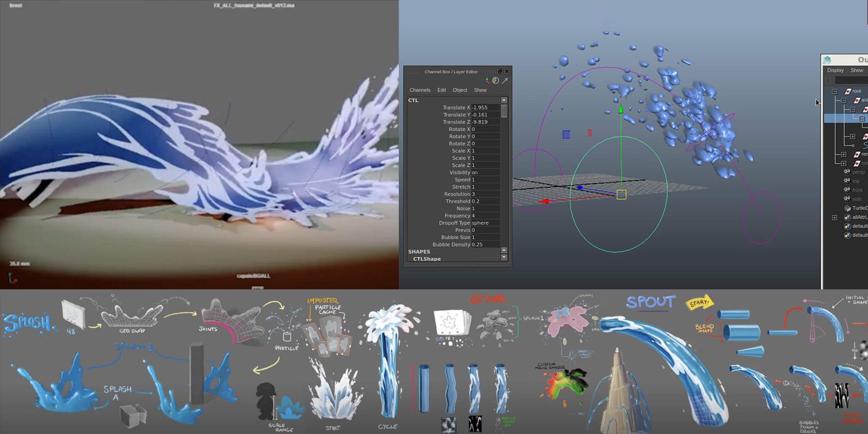Expand the allAttrL set in the Outliner

(835, 217)
